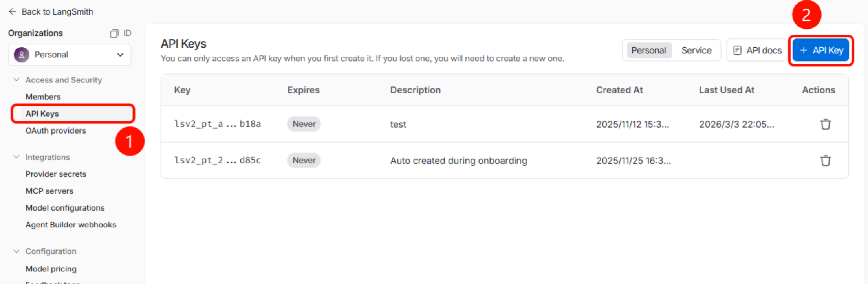
Task: Open the Personal organization dropdown
Action: tap(120, 55)
